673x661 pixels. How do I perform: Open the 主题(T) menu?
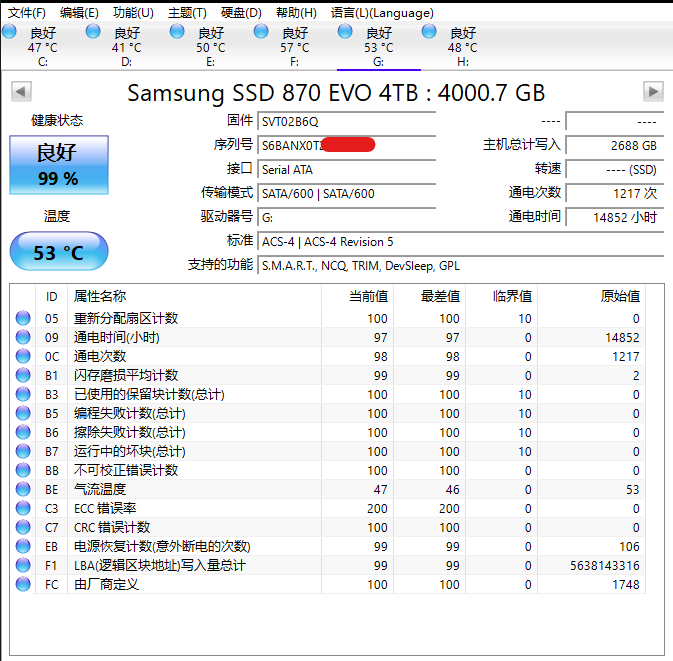coord(187,13)
